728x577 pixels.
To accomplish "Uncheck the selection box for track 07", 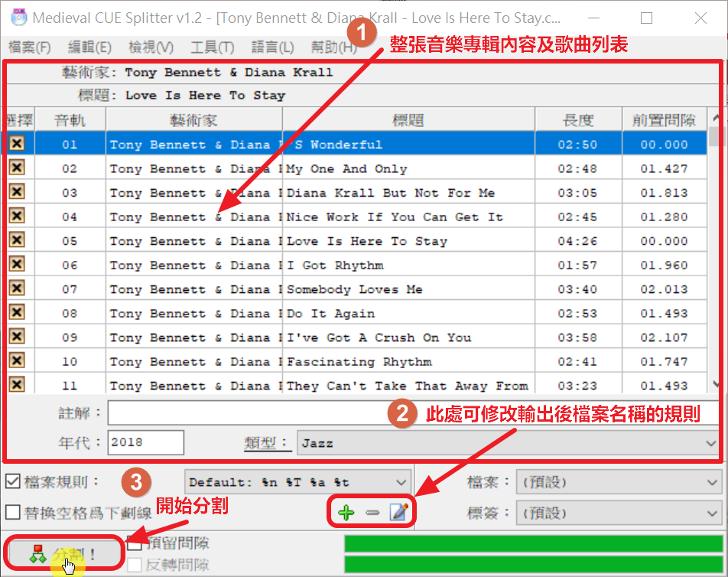I will click(17, 288).
